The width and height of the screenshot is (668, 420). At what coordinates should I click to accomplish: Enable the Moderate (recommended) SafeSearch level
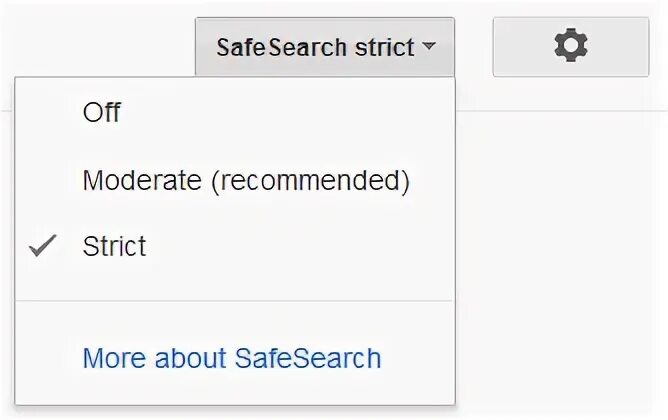[246, 180]
